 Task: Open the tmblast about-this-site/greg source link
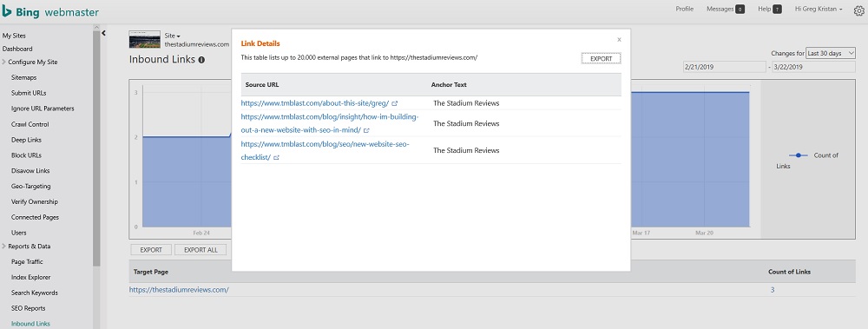[x=315, y=103]
